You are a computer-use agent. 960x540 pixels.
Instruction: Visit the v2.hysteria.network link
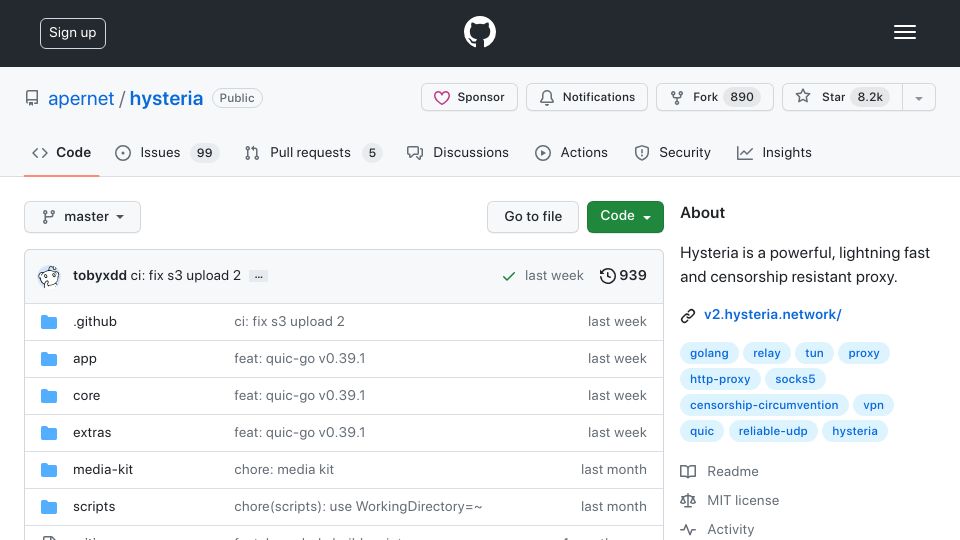tap(773, 315)
